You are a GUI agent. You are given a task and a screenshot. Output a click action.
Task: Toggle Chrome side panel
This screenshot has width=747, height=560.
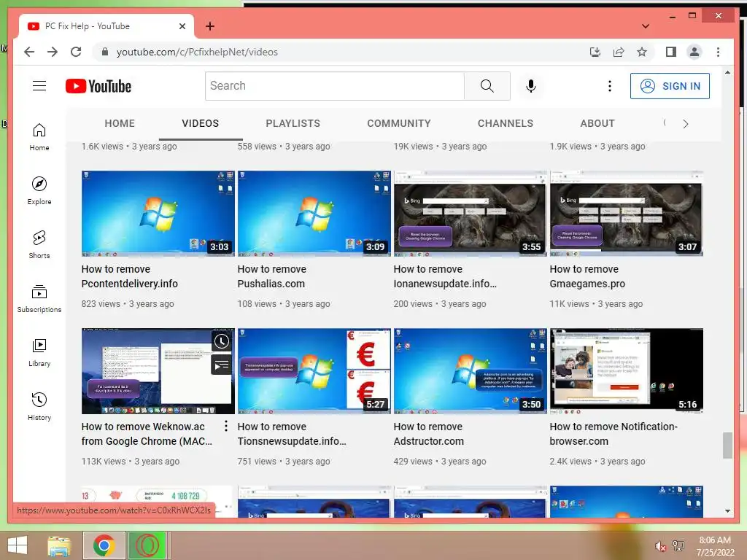point(671,52)
